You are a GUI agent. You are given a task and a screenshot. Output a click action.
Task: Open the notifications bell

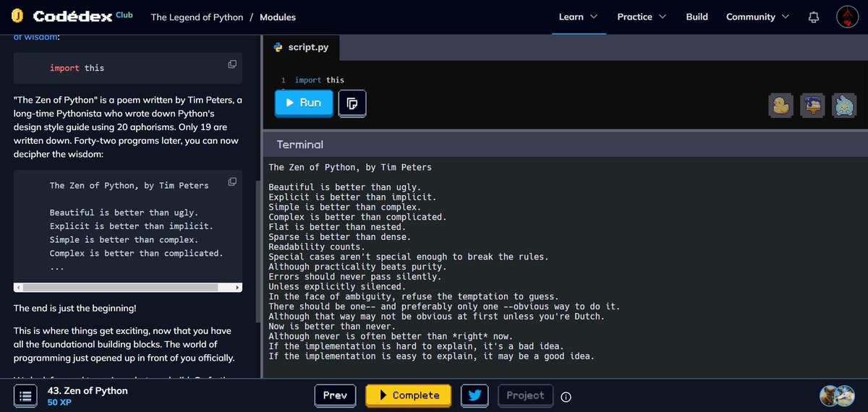pos(814,17)
